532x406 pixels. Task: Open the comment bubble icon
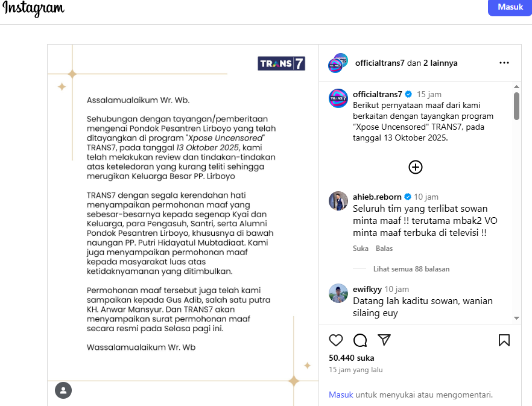[x=360, y=340]
